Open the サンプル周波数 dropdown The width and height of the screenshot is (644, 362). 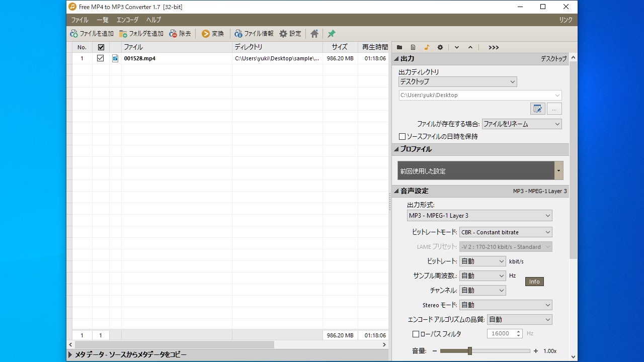click(482, 276)
